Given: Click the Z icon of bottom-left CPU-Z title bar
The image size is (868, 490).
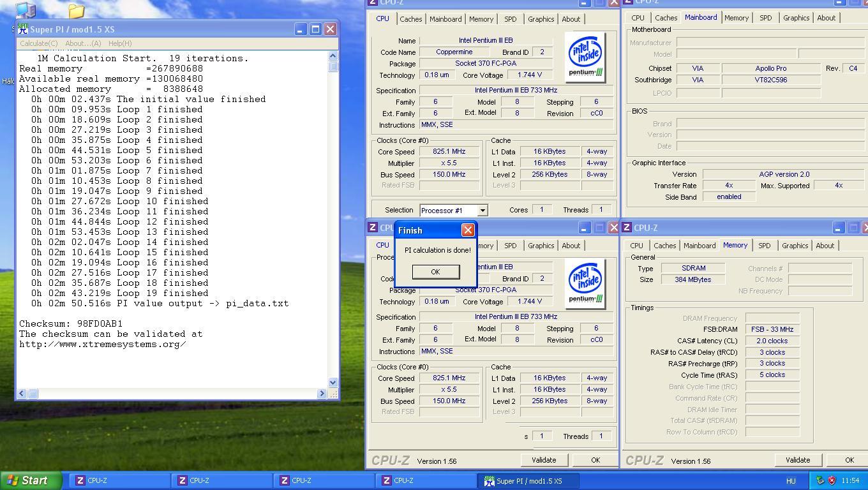Looking at the screenshot, I should (373, 228).
